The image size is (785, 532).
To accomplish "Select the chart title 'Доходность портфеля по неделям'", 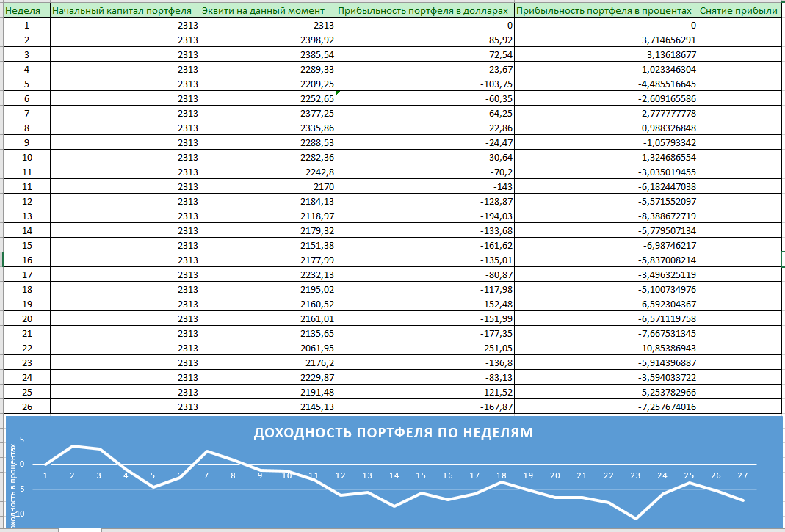I will tap(393, 432).
